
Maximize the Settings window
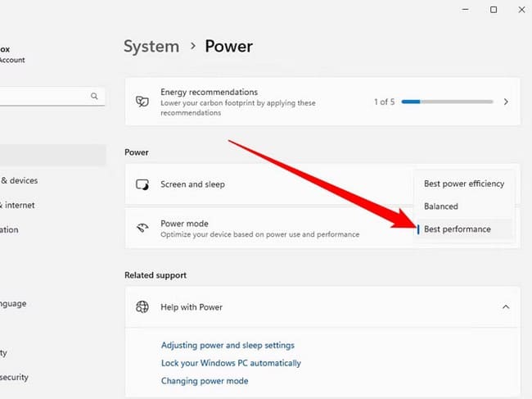494,10
